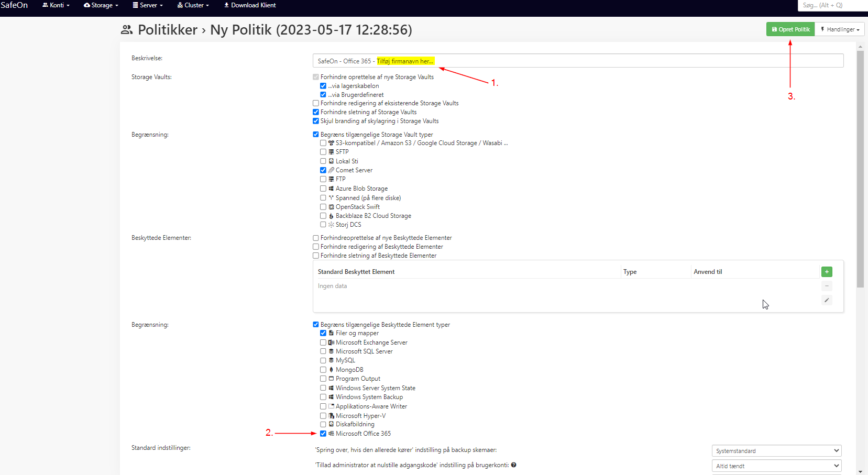Enable Forhindre redigering af eksisterende Storage Vaults
Viewport: 868px width, 475px height.
click(x=316, y=103)
